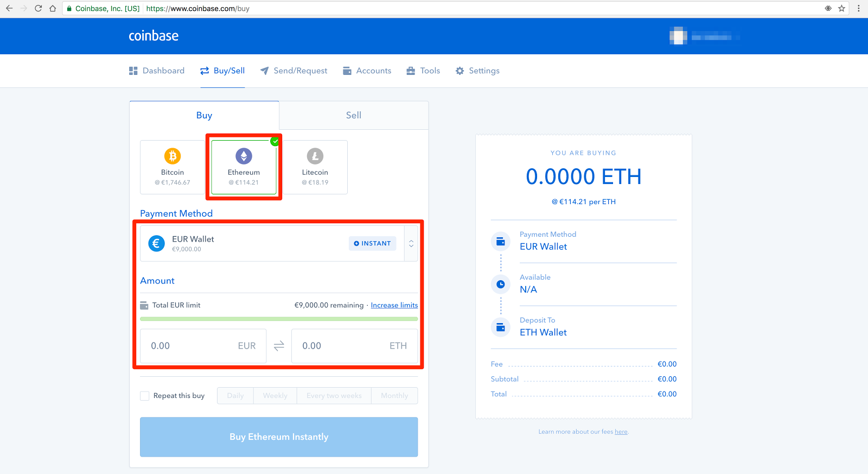Click the 'Total' row label in summary

tap(499, 394)
